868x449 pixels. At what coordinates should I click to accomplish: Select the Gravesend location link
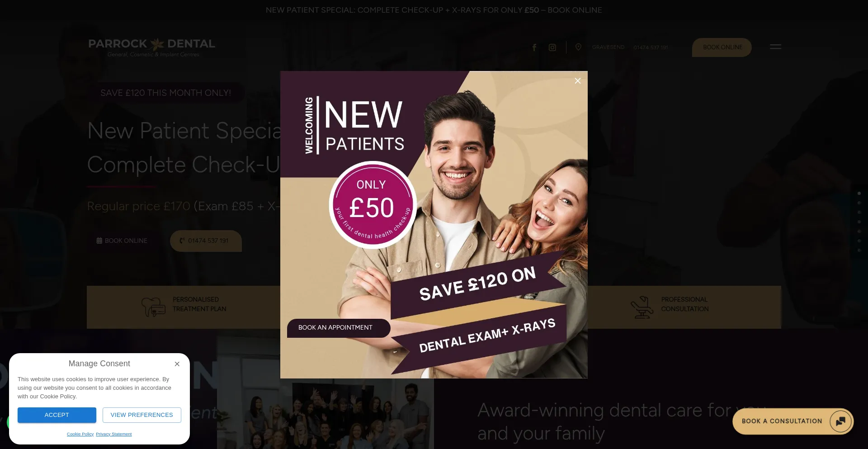608,47
